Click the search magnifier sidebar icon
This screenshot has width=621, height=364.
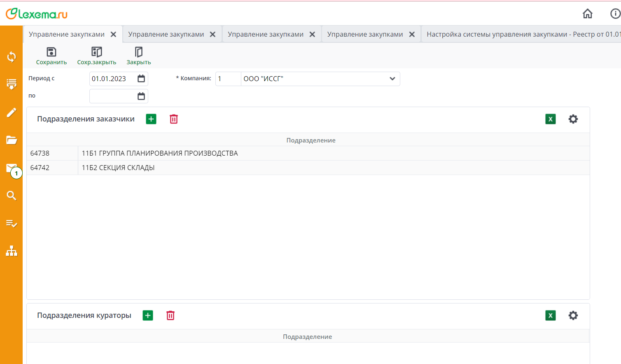coord(12,196)
